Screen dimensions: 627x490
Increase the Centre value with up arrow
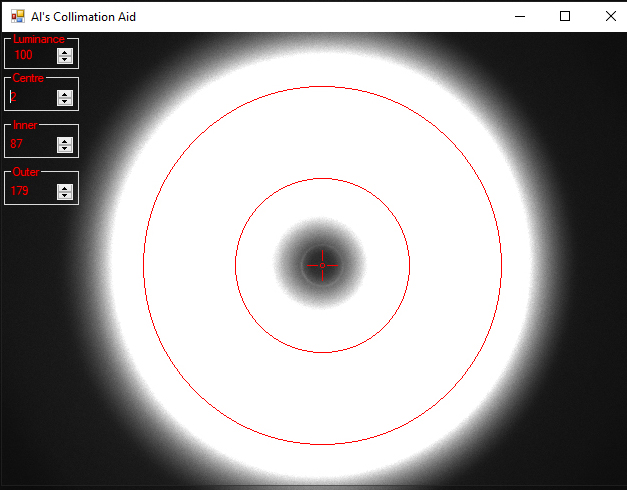[x=65, y=94]
